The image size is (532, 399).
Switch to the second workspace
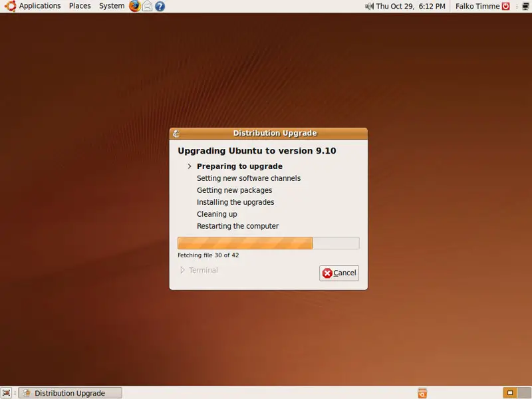click(524, 393)
